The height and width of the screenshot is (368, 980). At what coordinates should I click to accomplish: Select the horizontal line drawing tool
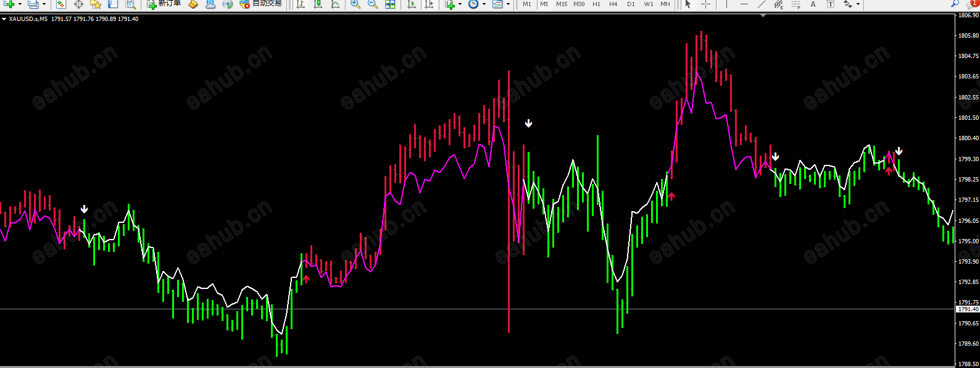click(744, 4)
